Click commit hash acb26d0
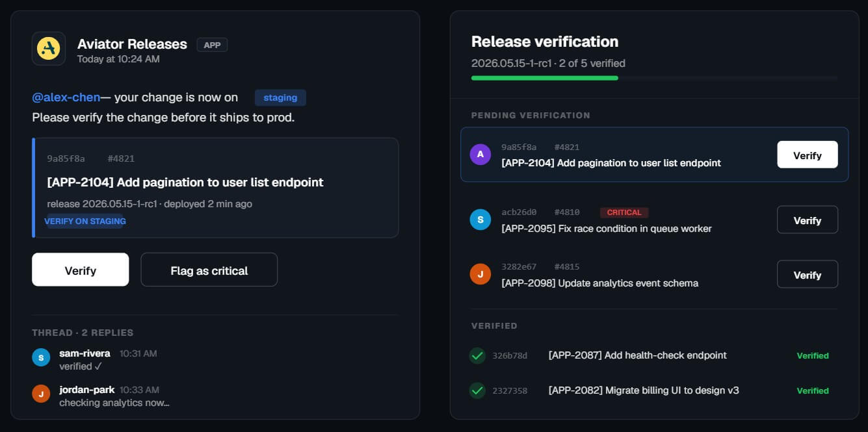 519,212
